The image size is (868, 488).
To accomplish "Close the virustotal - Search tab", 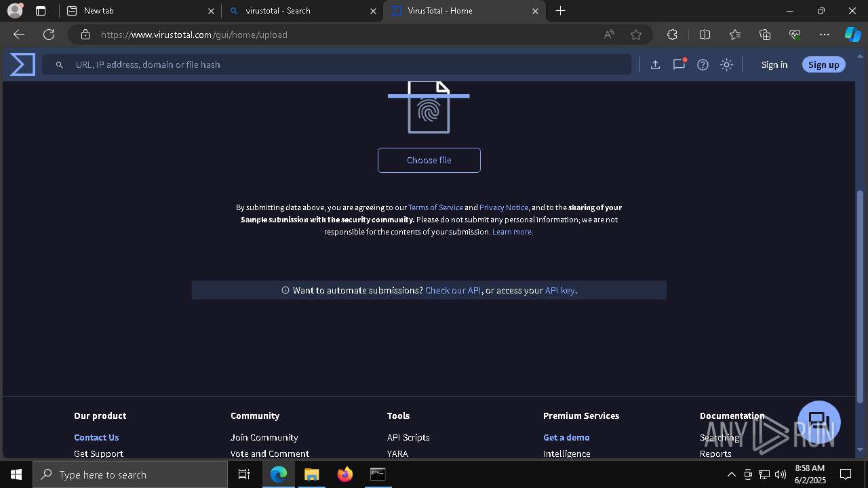I will tap(373, 11).
